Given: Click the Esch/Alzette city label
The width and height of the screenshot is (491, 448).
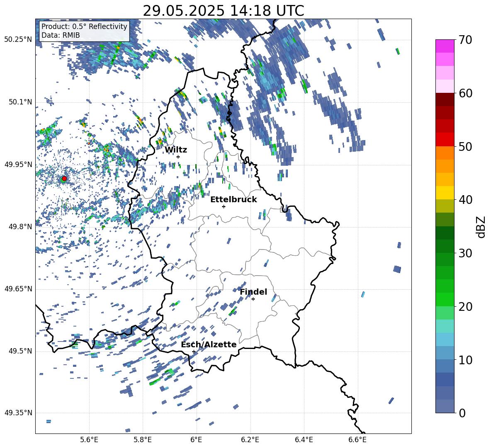Looking at the screenshot, I should pos(209,344).
